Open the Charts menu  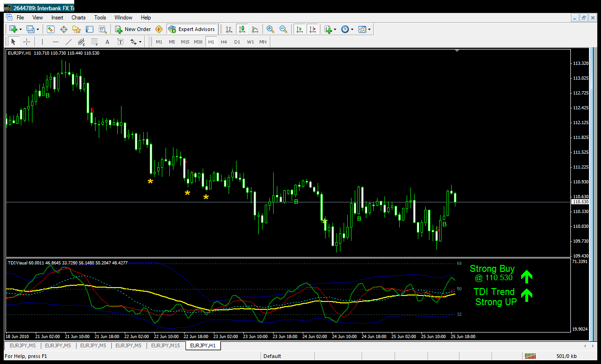tap(78, 18)
